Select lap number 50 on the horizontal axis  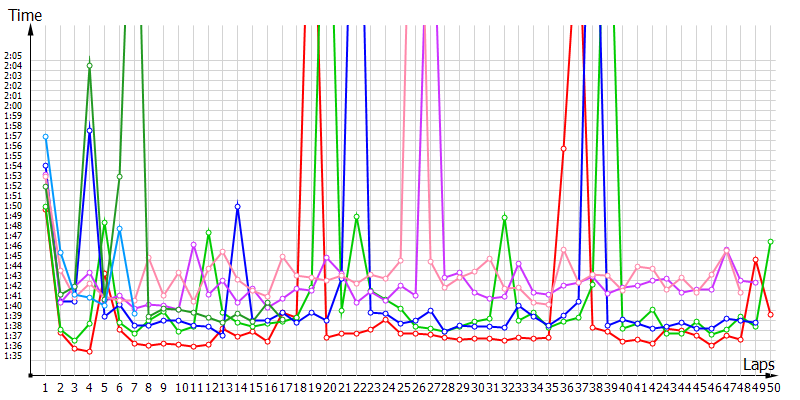tap(772, 386)
